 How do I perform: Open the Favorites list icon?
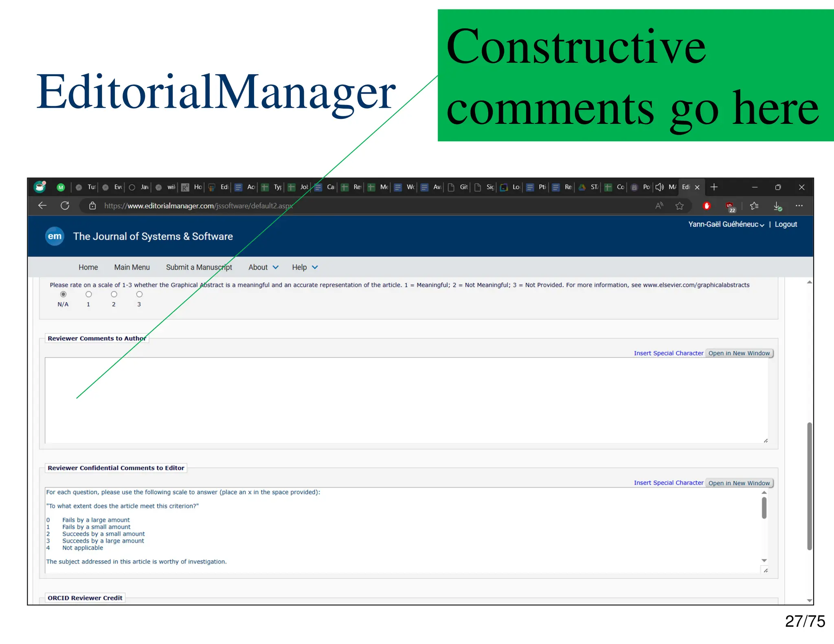(x=754, y=206)
